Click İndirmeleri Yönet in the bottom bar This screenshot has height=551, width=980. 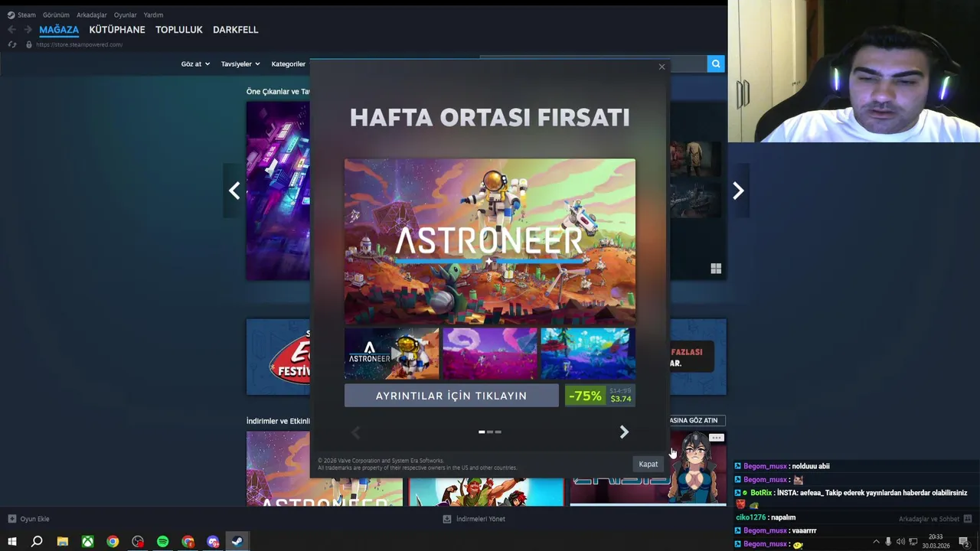click(474, 519)
